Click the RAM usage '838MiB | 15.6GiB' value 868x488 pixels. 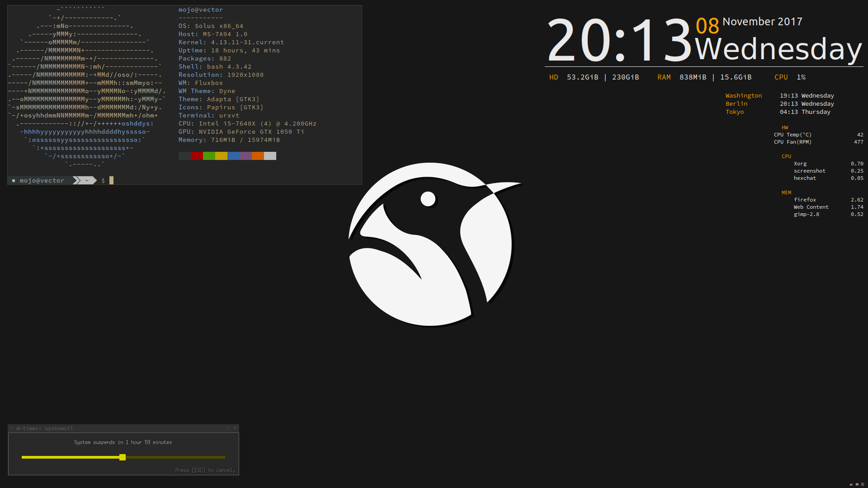716,77
